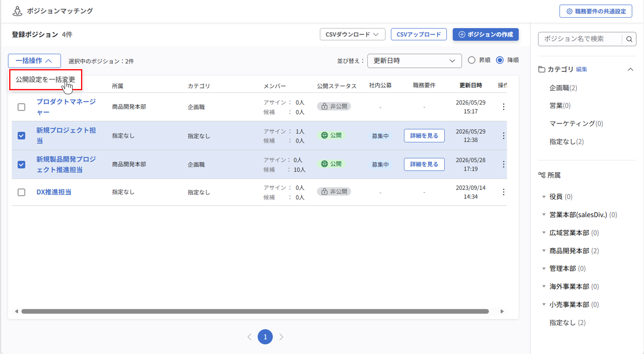
Task: Open the 新規製品開発プロジェクト推進担当 position link
Action: [x=66, y=164]
